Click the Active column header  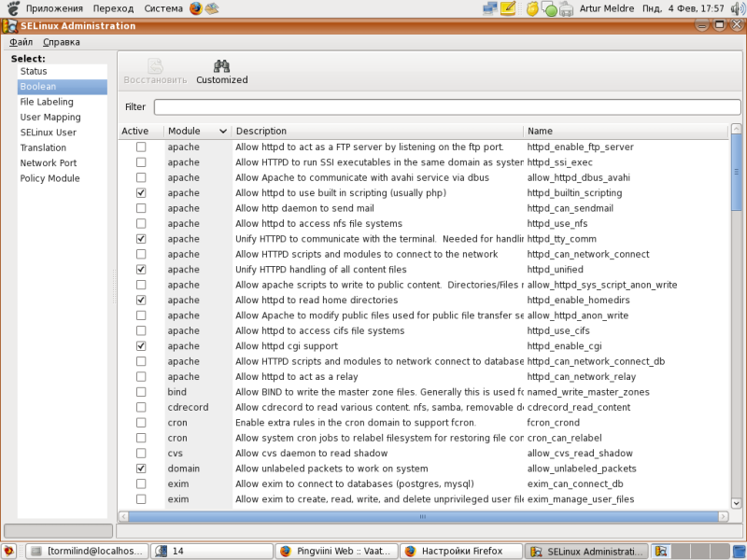coord(141,131)
